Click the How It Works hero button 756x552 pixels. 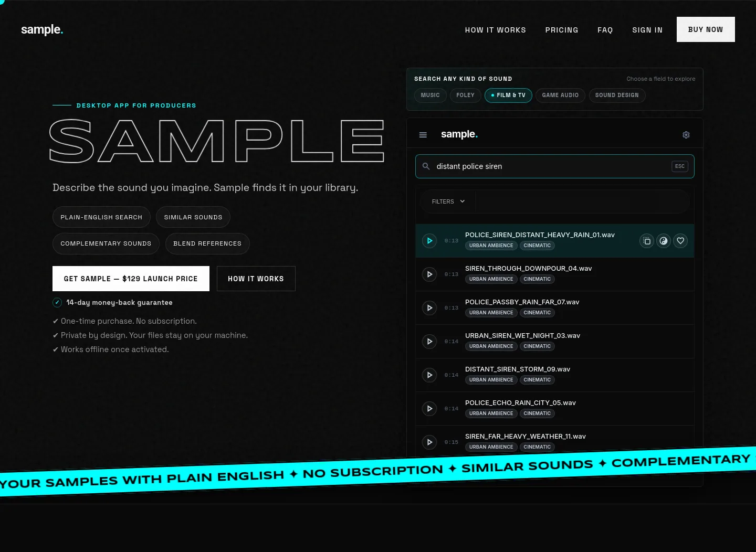pos(256,279)
